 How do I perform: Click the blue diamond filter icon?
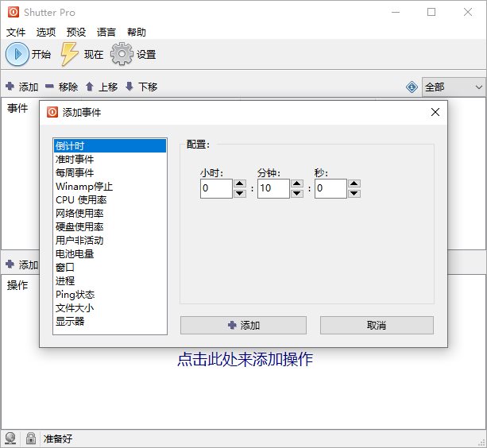[412, 87]
